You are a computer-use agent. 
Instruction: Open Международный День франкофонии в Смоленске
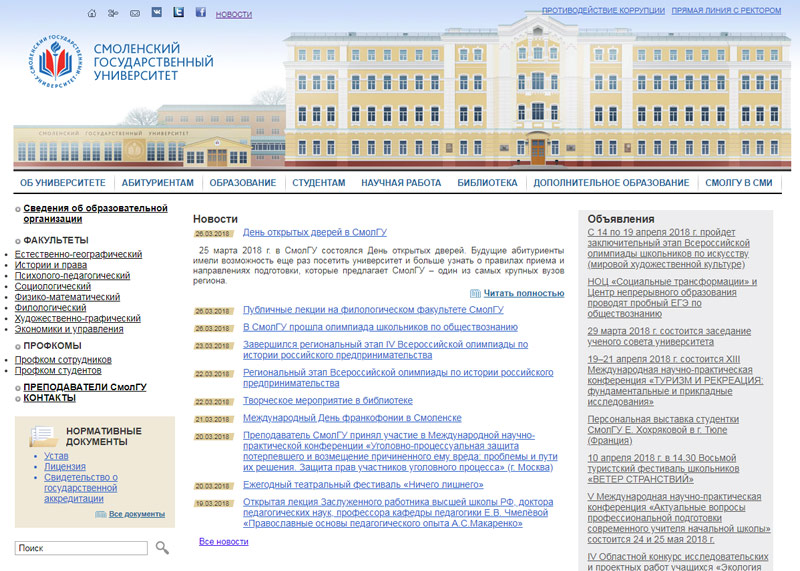[x=352, y=418]
